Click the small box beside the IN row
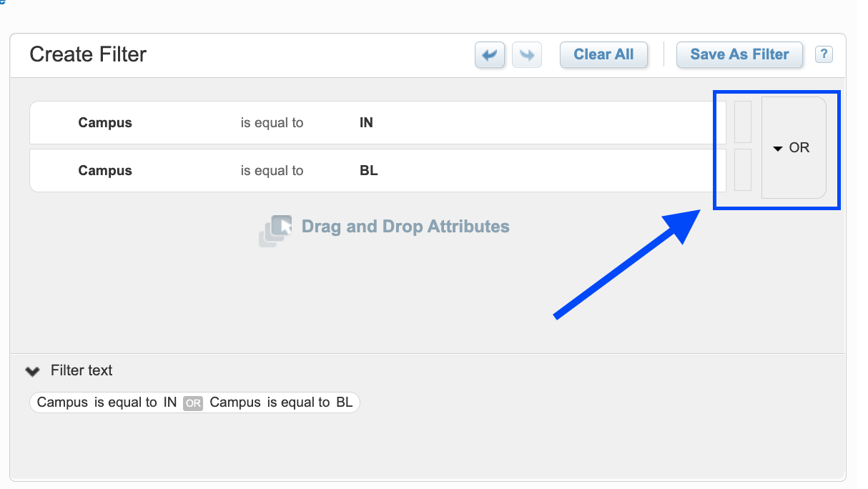 point(743,122)
